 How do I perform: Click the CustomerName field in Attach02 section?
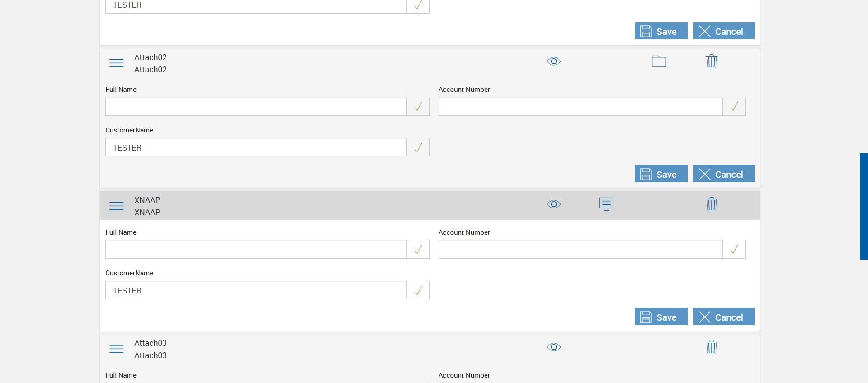(256, 147)
